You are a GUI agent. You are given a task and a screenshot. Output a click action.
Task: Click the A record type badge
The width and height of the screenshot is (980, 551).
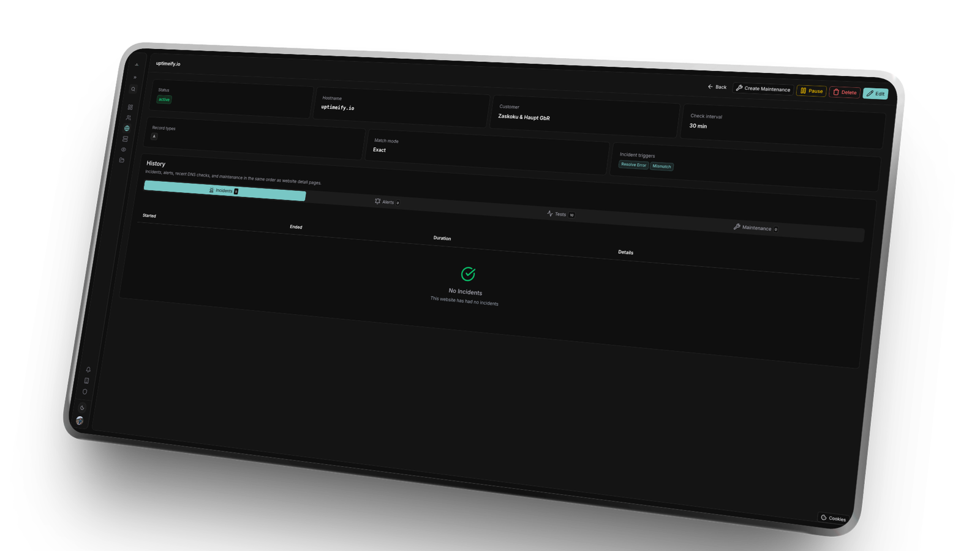[x=154, y=137]
